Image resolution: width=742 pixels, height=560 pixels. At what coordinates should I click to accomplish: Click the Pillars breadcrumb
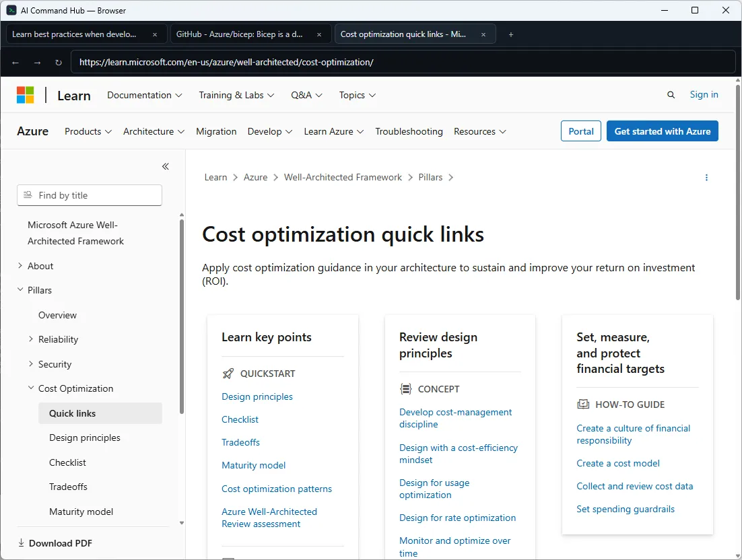(x=430, y=178)
